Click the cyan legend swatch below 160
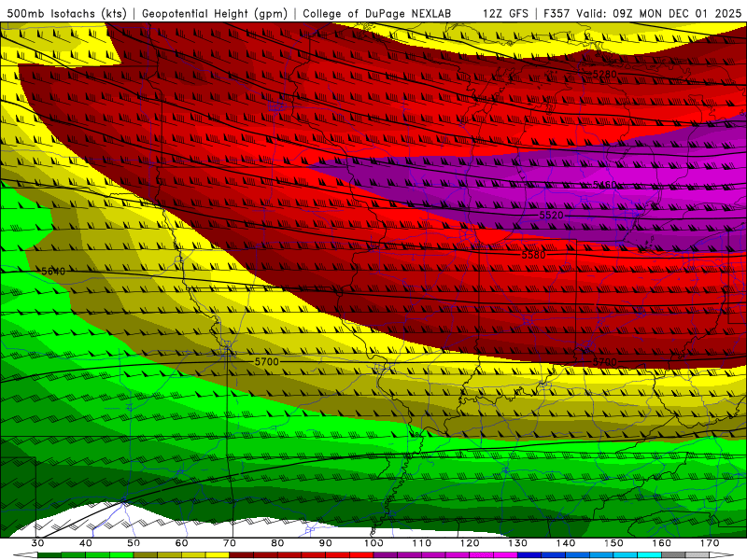The width and height of the screenshot is (747, 560). (x=650, y=555)
